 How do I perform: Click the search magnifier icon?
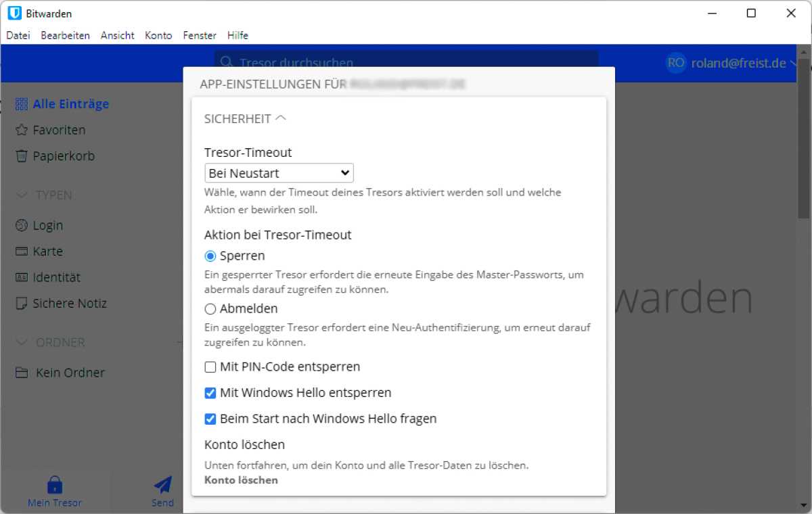(227, 62)
